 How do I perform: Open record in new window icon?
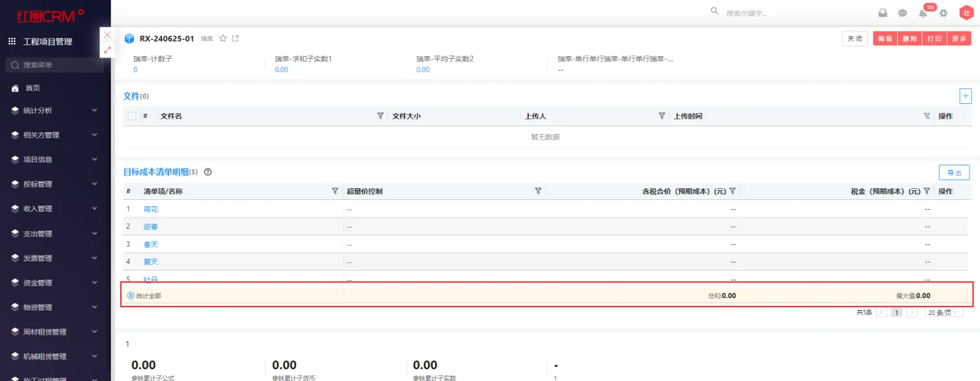[x=236, y=39]
